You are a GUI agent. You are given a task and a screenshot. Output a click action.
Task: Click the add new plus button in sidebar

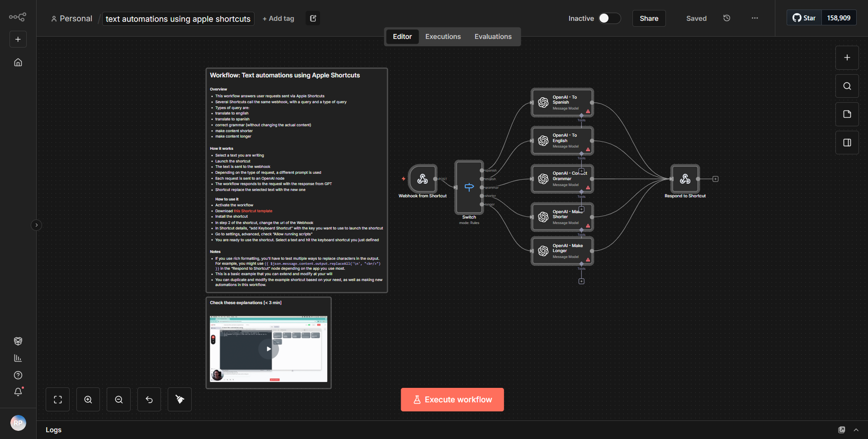(x=18, y=39)
